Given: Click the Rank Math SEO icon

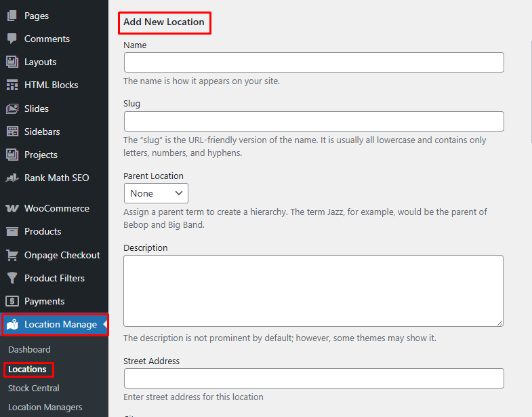Looking at the screenshot, I should [x=12, y=178].
